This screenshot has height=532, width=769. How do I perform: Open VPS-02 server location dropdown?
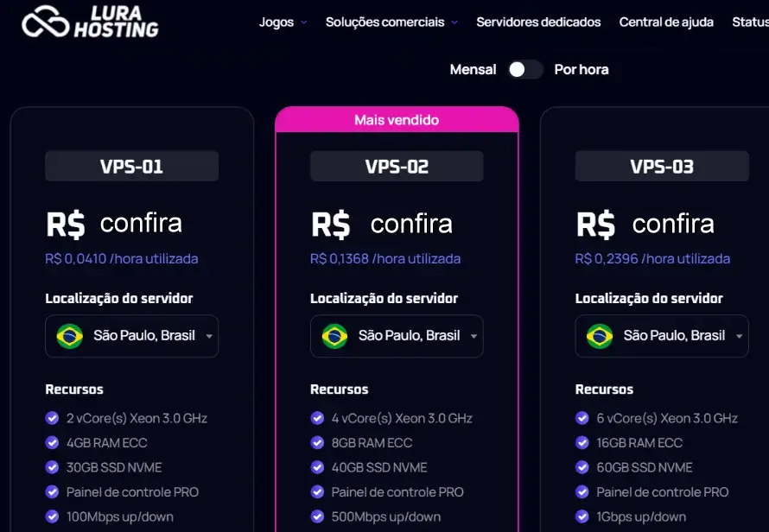point(397,336)
